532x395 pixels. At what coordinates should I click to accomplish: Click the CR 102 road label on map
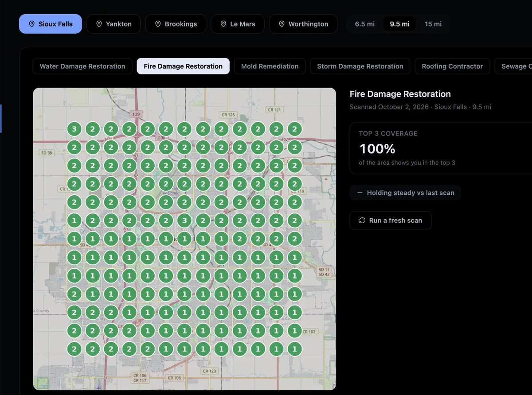click(x=309, y=332)
